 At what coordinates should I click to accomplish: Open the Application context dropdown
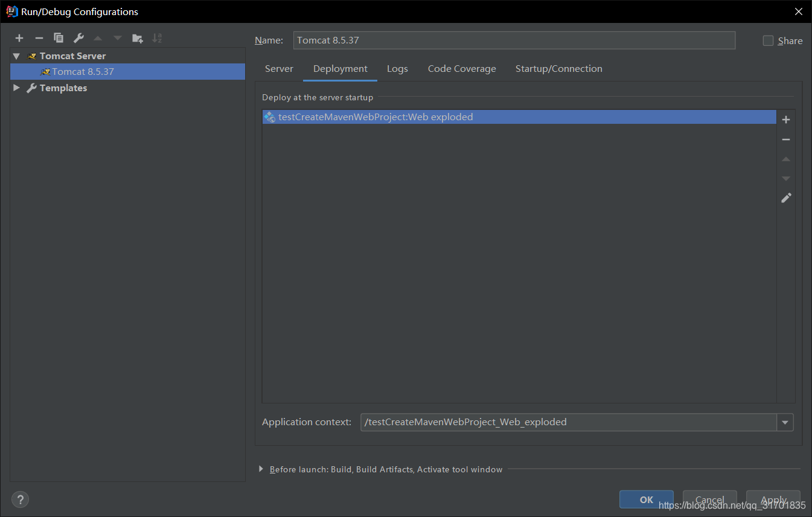click(785, 422)
